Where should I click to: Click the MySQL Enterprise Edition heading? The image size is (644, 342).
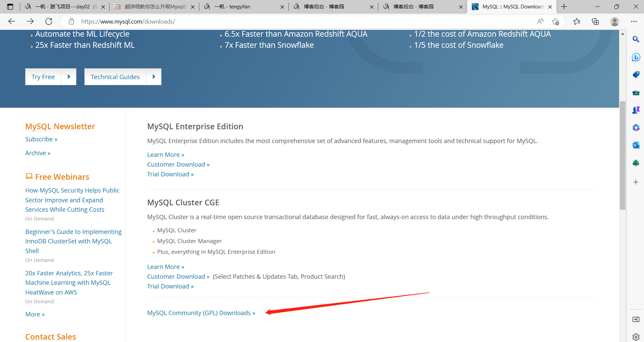(195, 127)
